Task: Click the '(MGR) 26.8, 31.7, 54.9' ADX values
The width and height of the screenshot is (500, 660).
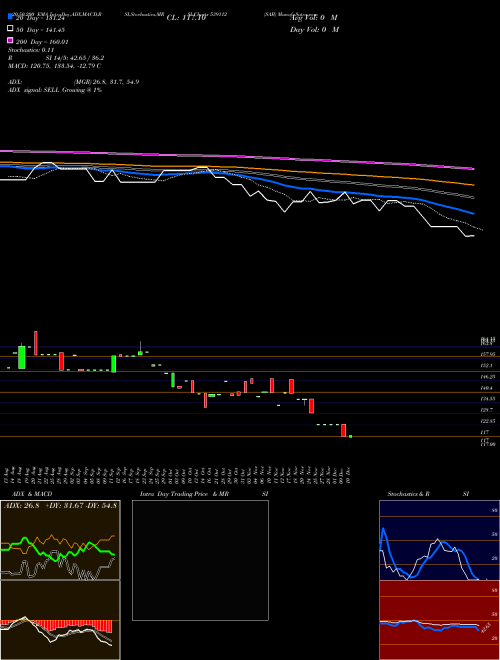Action: [106, 82]
